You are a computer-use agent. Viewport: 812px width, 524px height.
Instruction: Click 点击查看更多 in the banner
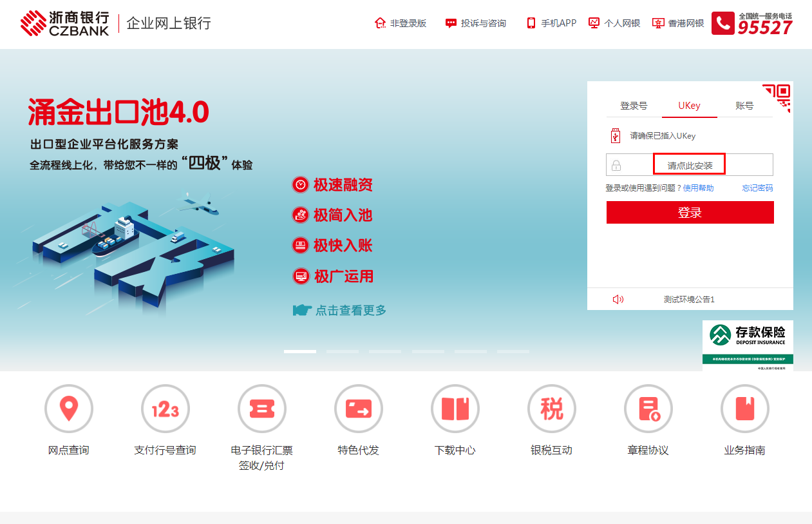351,311
